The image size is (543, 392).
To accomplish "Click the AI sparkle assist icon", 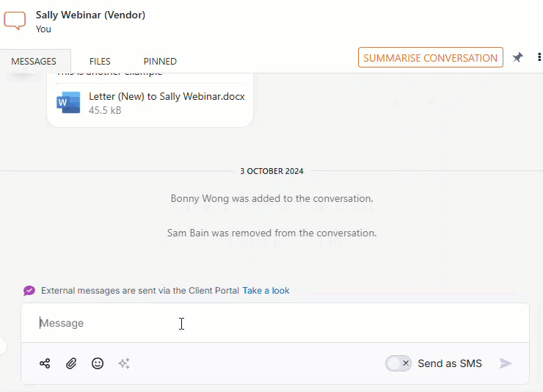I will tap(124, 363).
